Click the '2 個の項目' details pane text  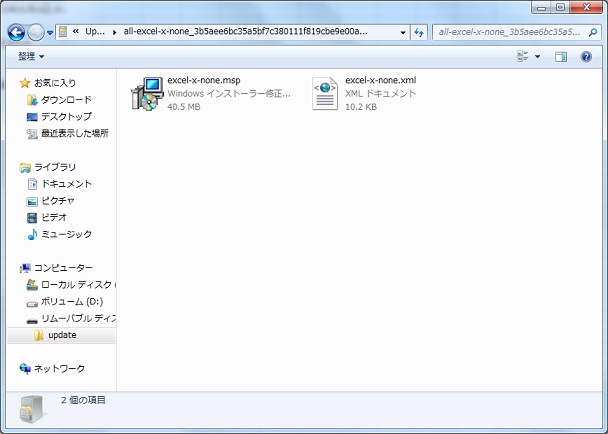point(83,400)
